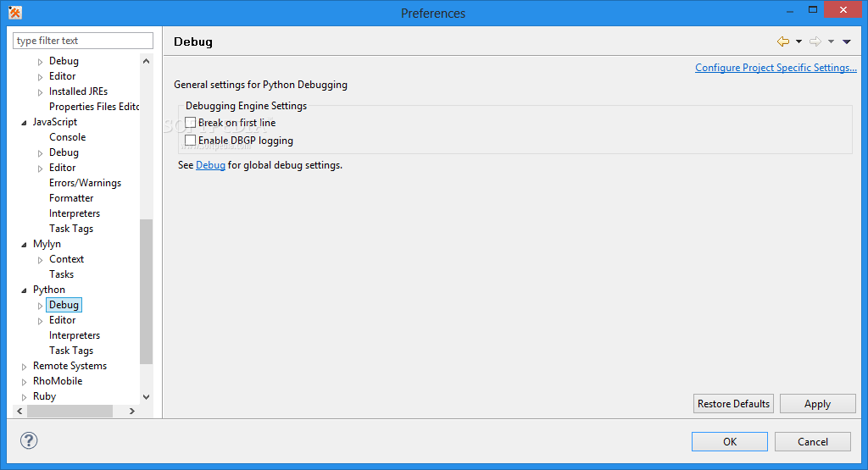Viewport: 868px width, 470px height.
Task: Select Errors/Warnings tree item
Action: [85, 182]
